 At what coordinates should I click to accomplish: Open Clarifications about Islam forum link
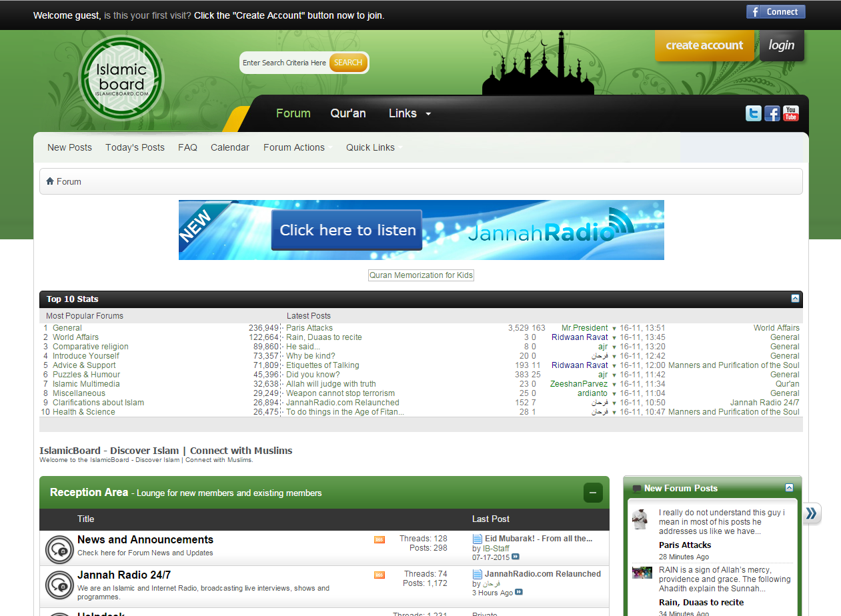coord(99,403)
